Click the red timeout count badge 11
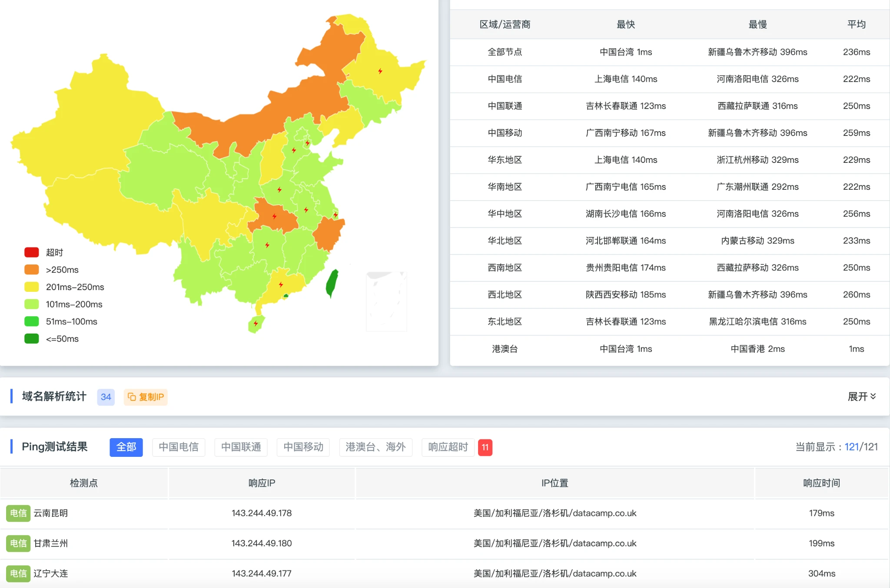Image resolution: width=890 pixels, height=588 pixels. point(485,447)
